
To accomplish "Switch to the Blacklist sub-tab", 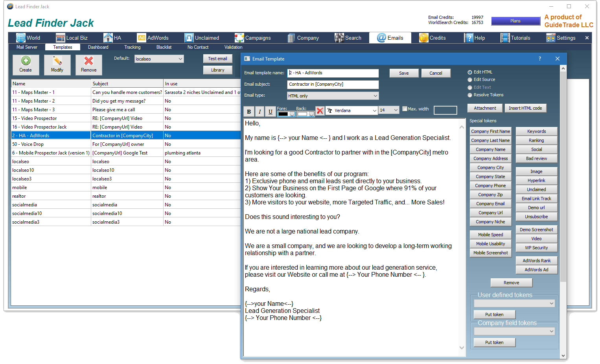I will click(x=164, y=47).
